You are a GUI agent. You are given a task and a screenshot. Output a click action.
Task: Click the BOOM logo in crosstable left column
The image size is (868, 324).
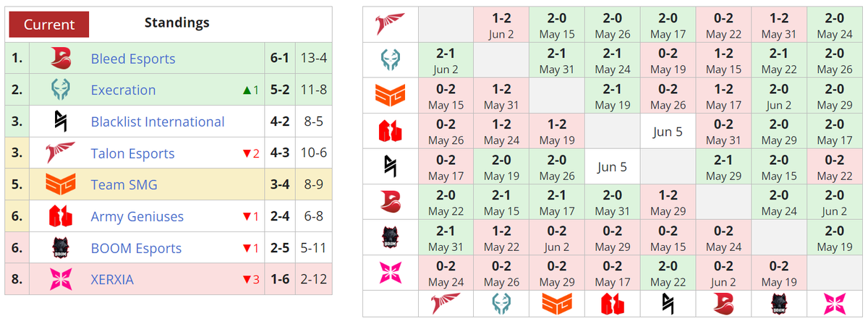(x=390, y=237)
